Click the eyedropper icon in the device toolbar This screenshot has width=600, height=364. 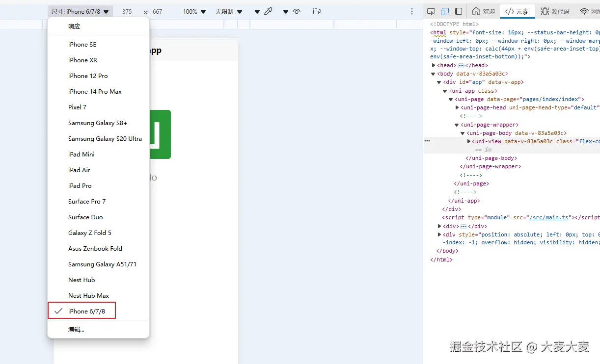click(x=268, y=11)
